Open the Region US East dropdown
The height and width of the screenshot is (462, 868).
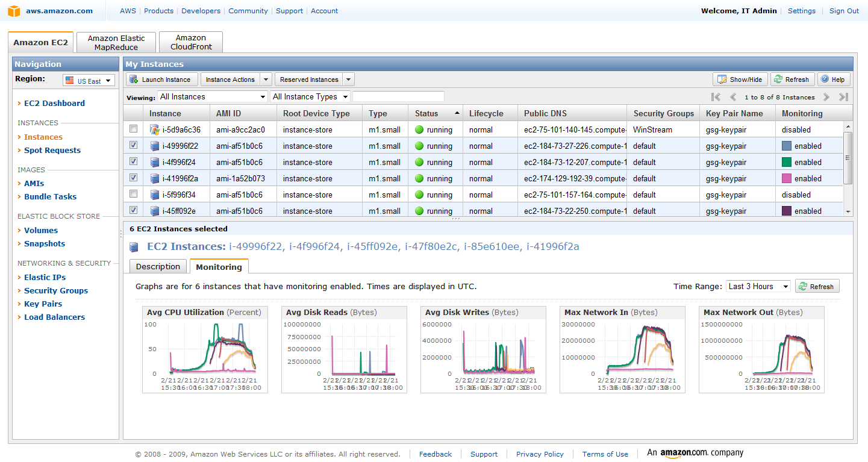click(89, 81)
